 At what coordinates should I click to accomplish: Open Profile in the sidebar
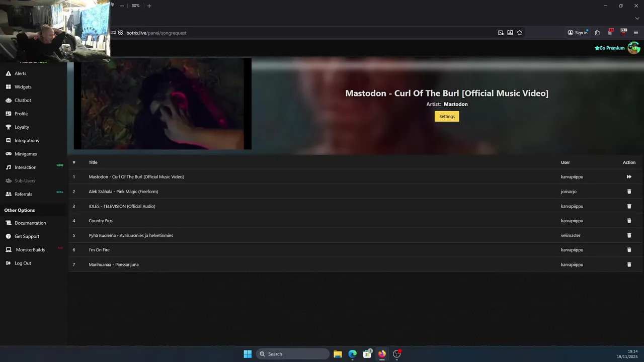pos(21,114)
